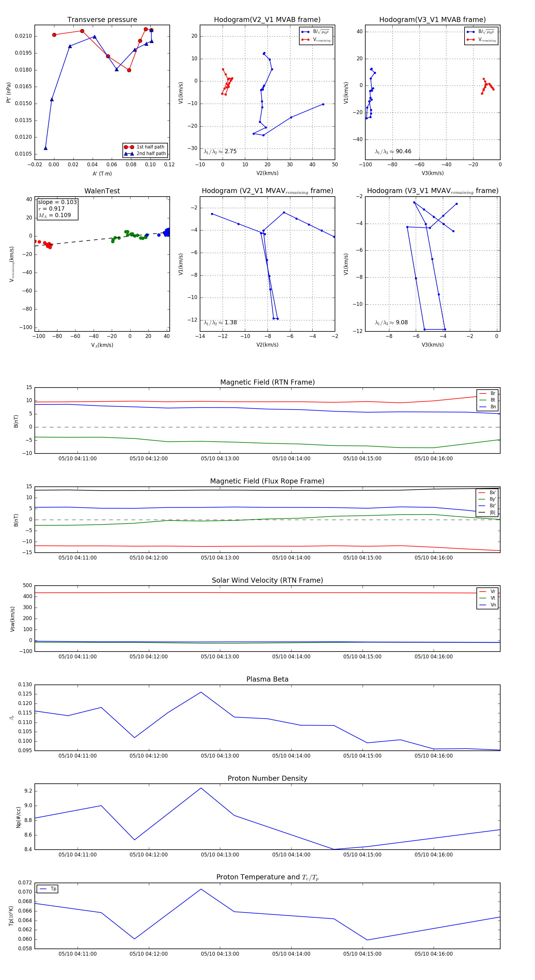Image resolution: width=535 pixels, height=980 pixels.
Task: Click the λ1/λ3 ≈ 9.08 annotation
Action: click(x=391, y=323)
